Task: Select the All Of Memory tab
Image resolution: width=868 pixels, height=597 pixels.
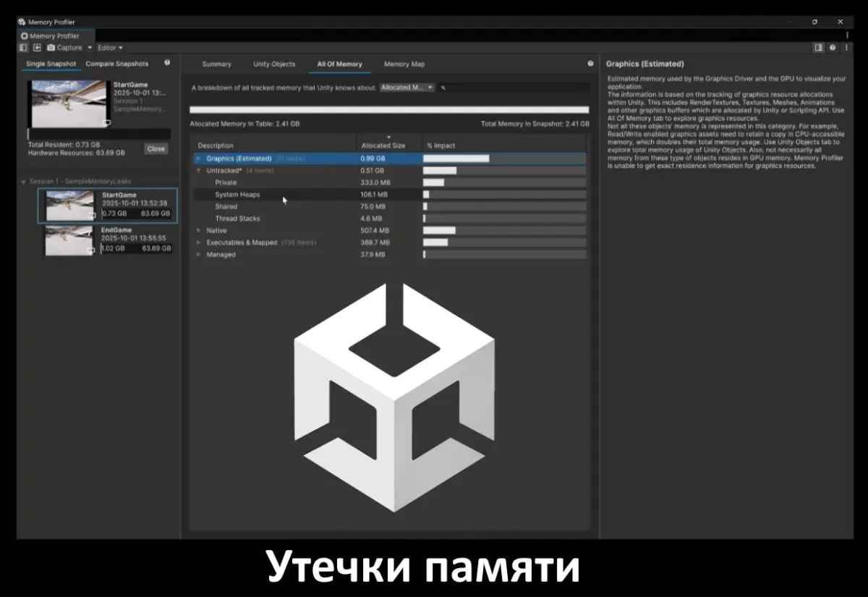Action: pyautogui.click(x=339, y=64)
